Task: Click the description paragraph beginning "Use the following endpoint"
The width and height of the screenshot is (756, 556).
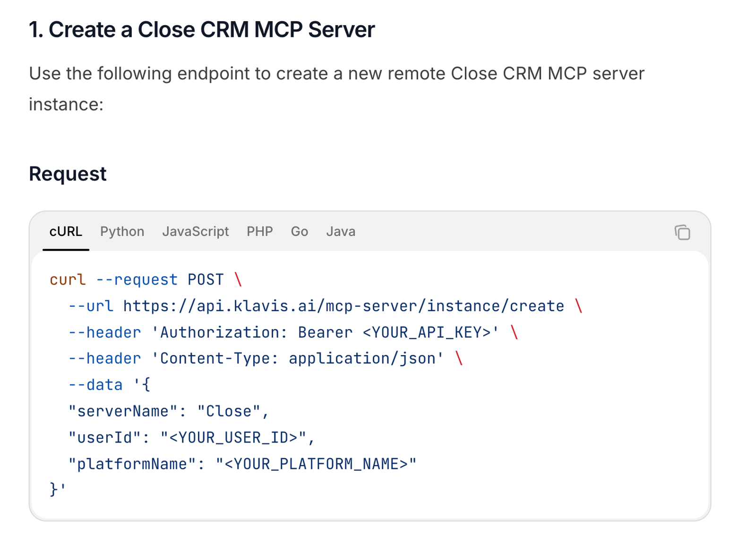Action: click(x=336, y=89)
